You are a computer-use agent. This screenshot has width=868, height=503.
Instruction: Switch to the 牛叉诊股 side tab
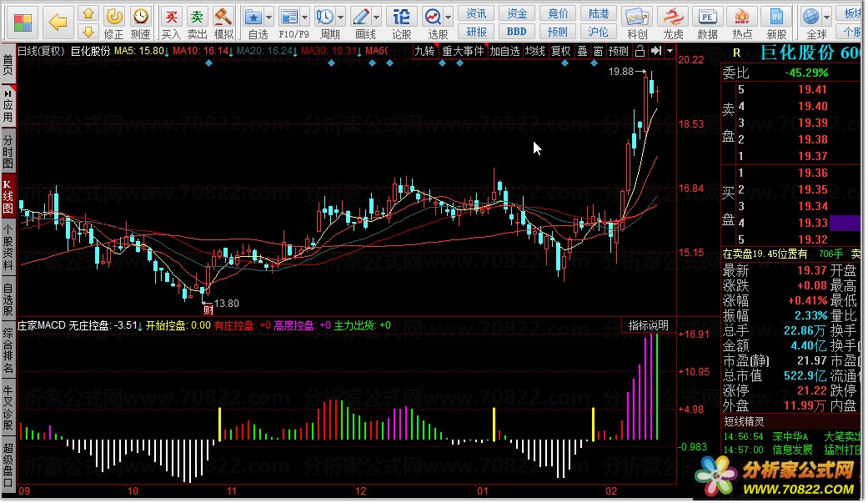pyautogui.click(x=8, y=409)
